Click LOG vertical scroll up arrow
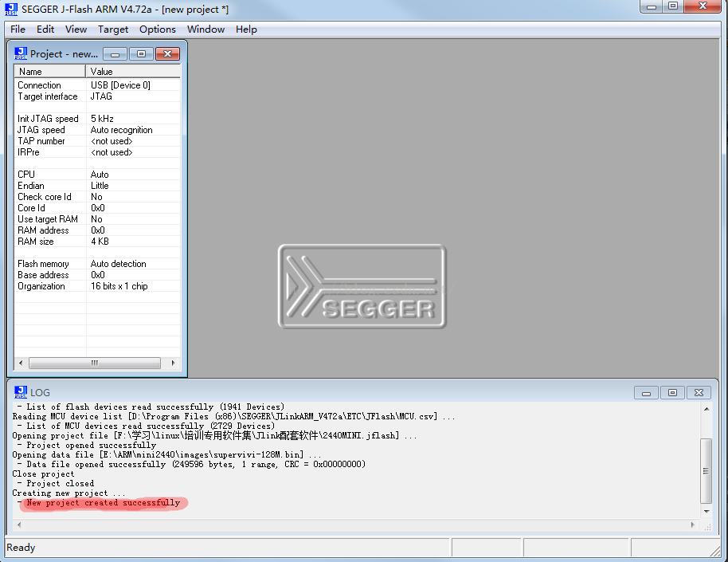Screen dimensions: 728x562 coord(706,409)
